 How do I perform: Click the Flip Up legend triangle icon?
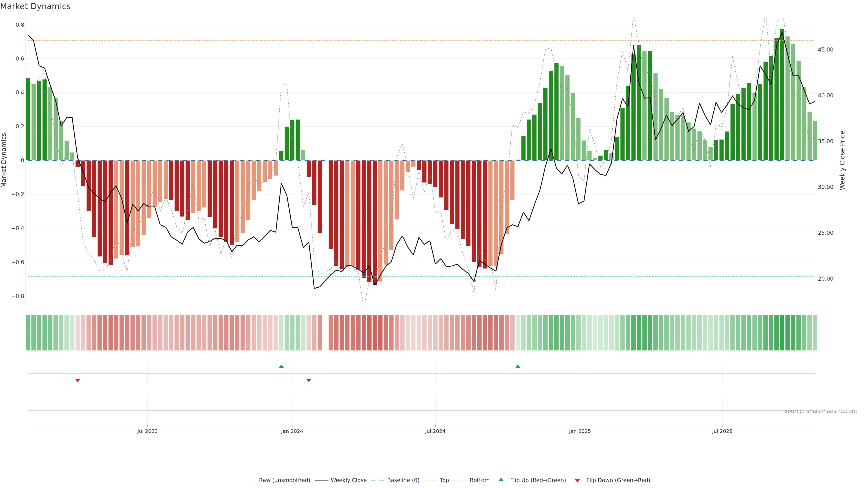tap(501, 480)
